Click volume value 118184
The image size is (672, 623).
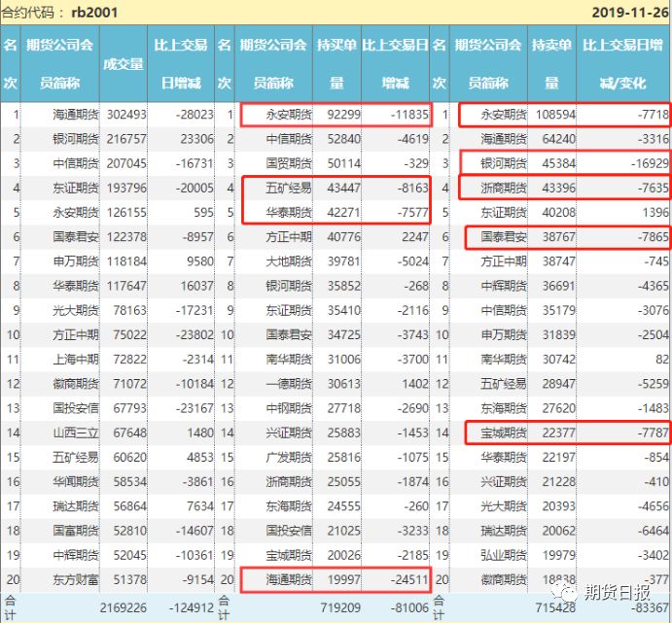coord(126,260)
